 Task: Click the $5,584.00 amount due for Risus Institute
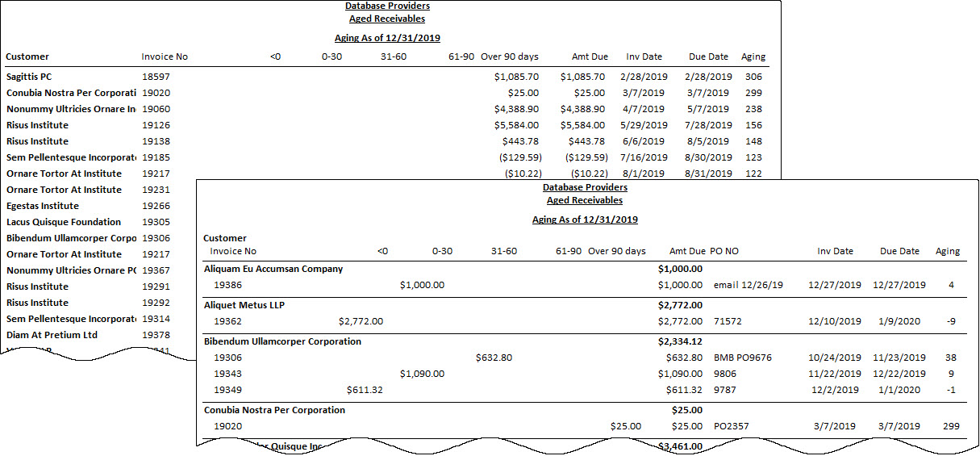coord(582,125)
